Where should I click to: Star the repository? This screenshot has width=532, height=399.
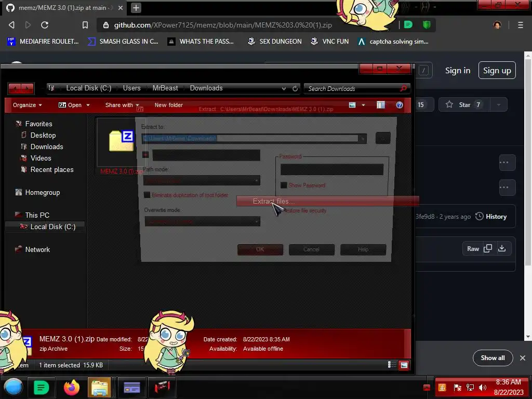(464, 104)
